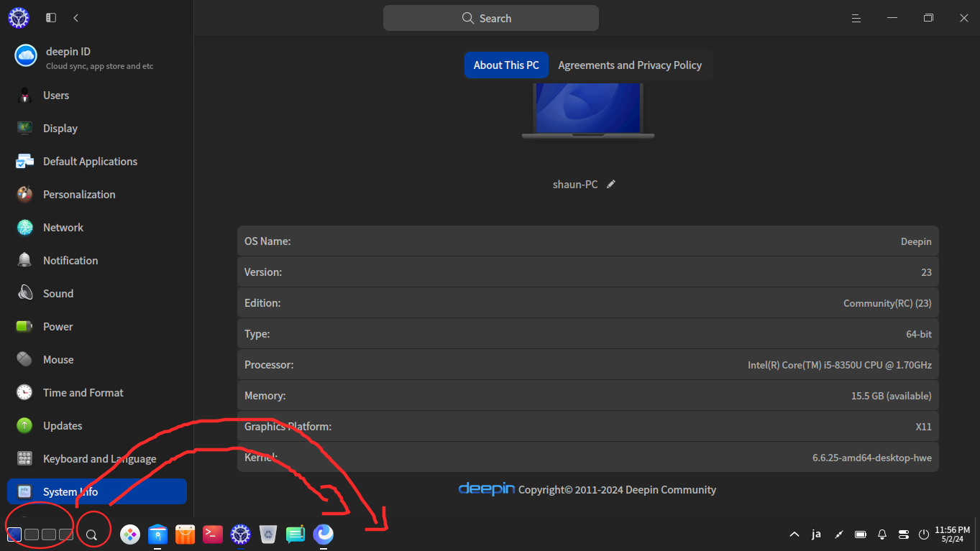Expand the system tray hidden icons chevron

click(794, 534)
